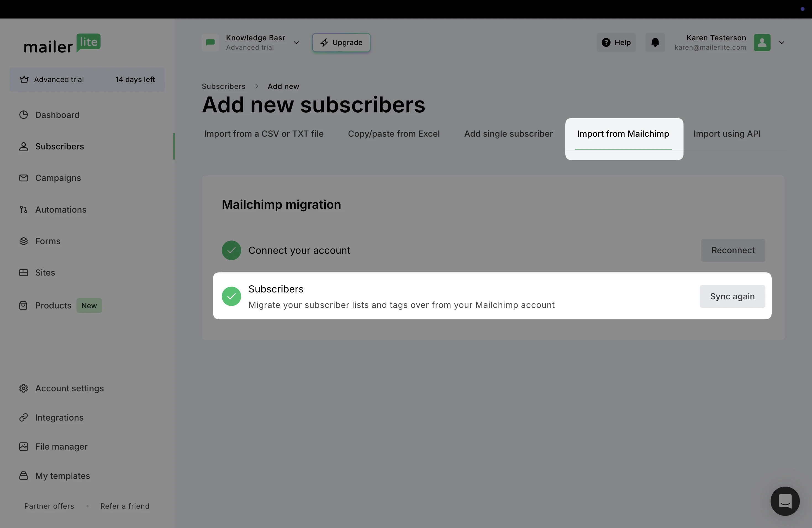Click the Dashboard clock icon in sidebar
The image size is (812, 528).
(x=23, y=115)
